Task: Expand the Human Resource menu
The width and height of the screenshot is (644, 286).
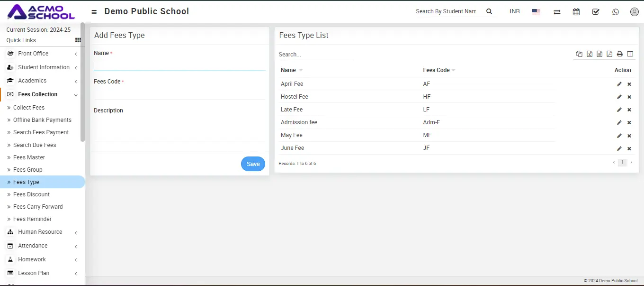Action: point(40,232)
